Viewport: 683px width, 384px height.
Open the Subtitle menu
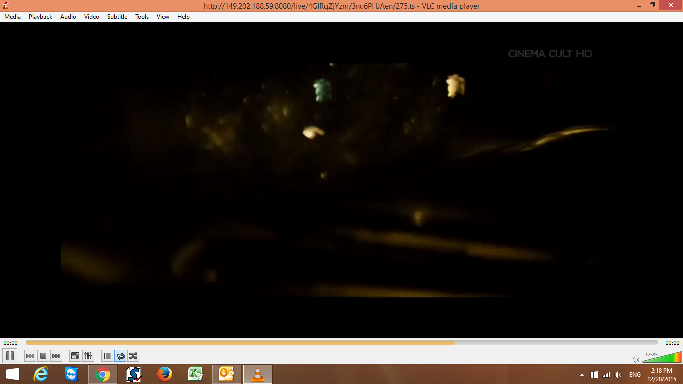pos(117,17)
